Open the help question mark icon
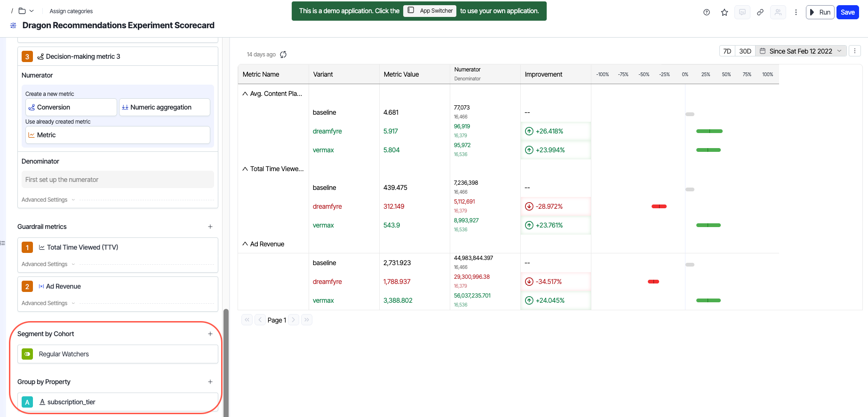The width and height of the screenshot is (868, 417). pyautogui.click(x=707, y=12)
